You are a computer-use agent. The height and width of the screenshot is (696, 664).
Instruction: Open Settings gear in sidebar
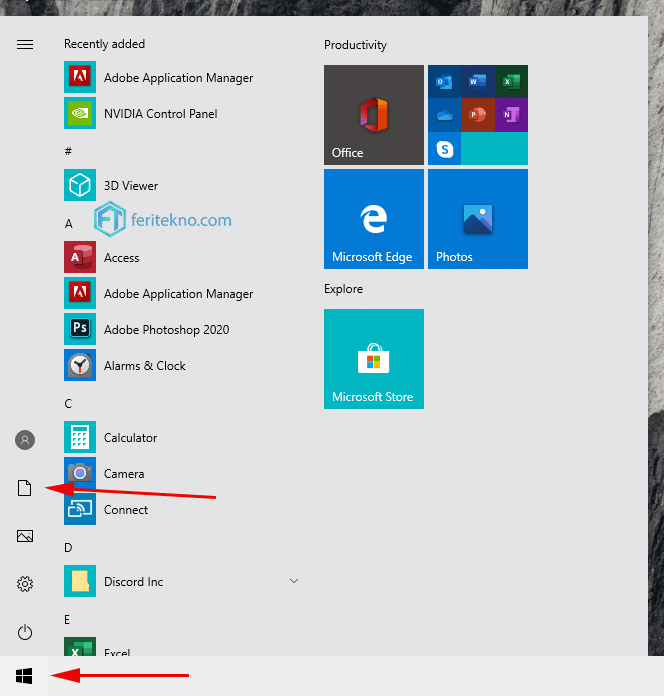click(25, 584)
